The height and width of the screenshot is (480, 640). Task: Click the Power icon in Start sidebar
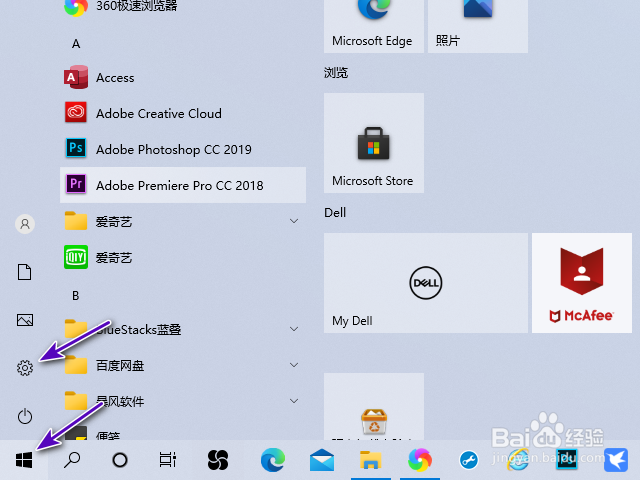pos(25,416)
